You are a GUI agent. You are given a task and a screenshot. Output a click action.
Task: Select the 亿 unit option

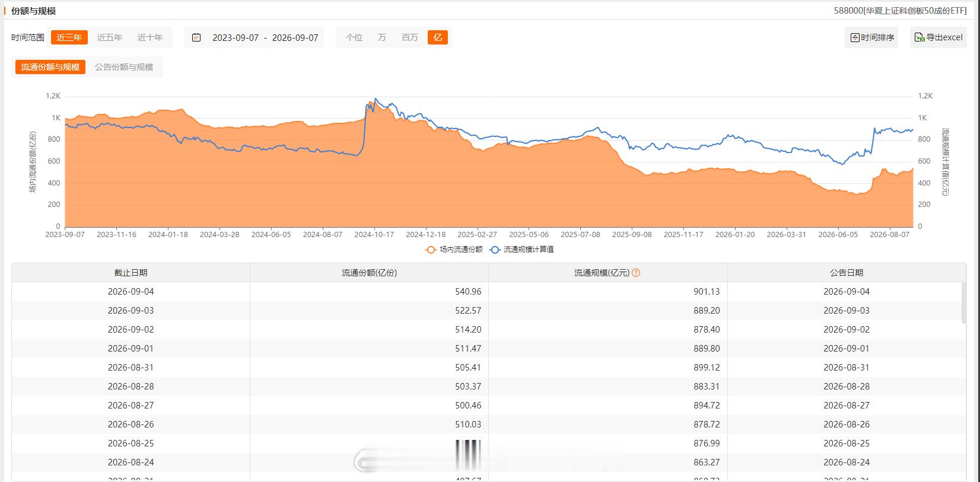438,37
